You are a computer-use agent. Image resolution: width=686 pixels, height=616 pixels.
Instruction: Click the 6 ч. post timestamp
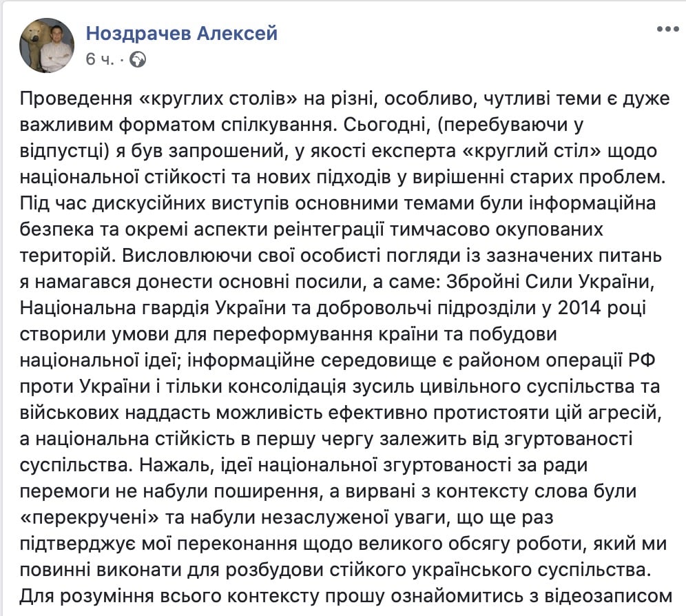click(100, 59)
